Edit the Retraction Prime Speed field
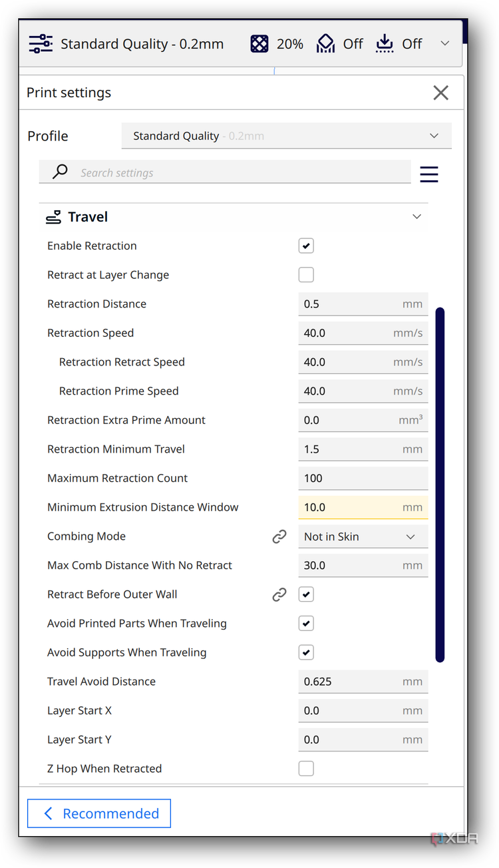 [x=363, y=391]
